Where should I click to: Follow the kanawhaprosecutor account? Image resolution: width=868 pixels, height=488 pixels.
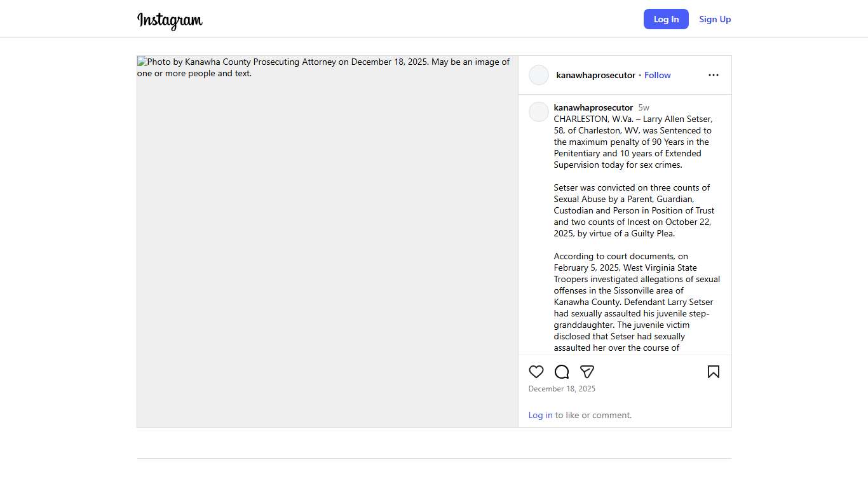click(x=657, y=75)
